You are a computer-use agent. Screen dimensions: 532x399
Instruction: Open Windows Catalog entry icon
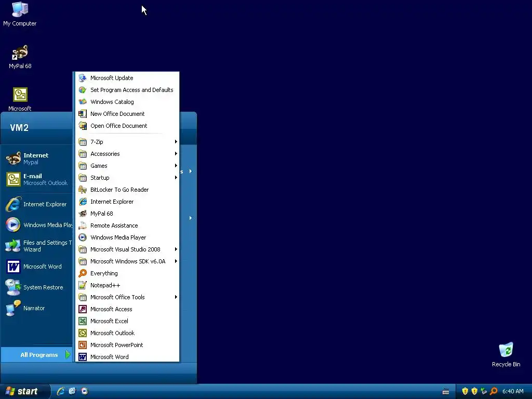click(x=83, y=102)
